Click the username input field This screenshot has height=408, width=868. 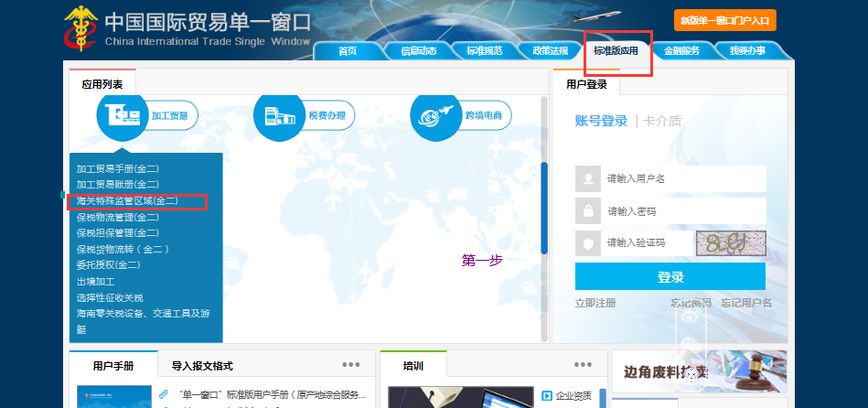click(x=683, y=178)
